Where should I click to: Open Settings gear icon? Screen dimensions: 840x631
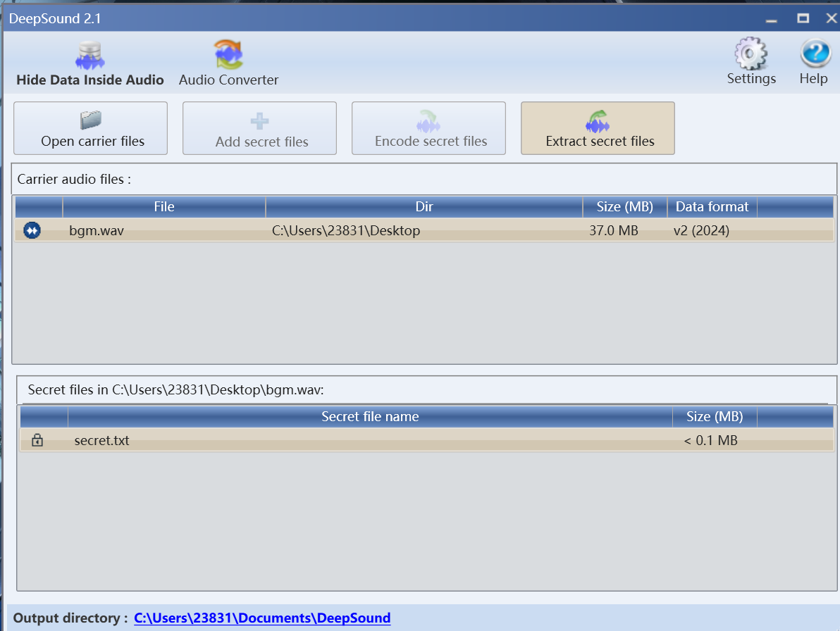[x=751, y=54]
